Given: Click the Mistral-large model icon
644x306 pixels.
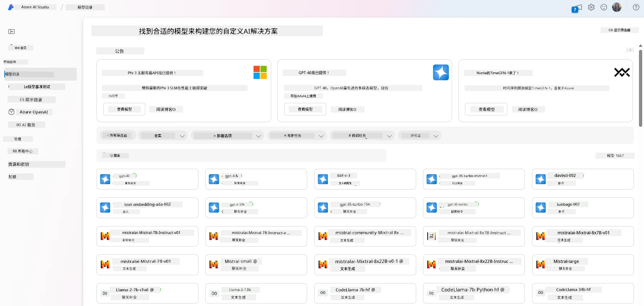Looking at the screenshot, I should click(x=541, y=264).
